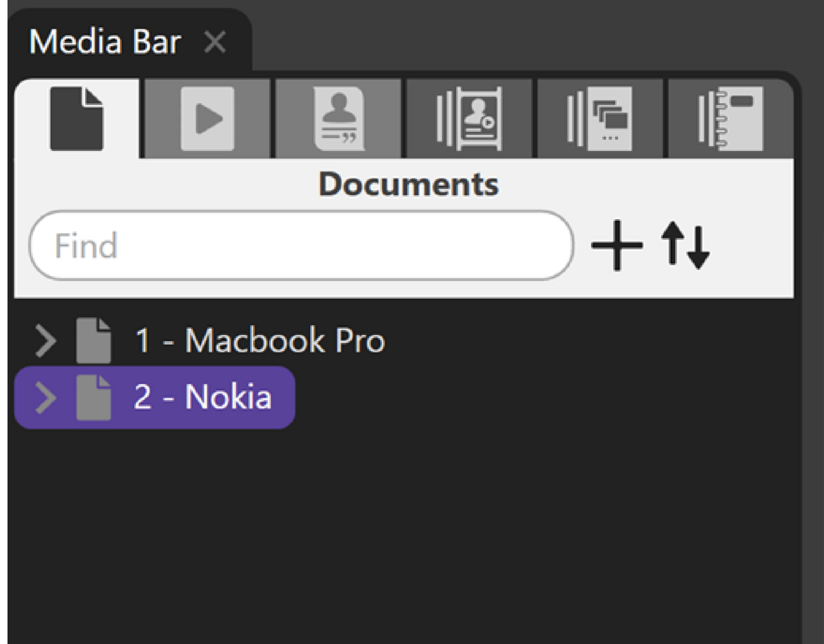The width and height of the screenshot is (824, 644).
Task: Select the 1 - Macbook Pro label
Action: (x=260, y=341)
